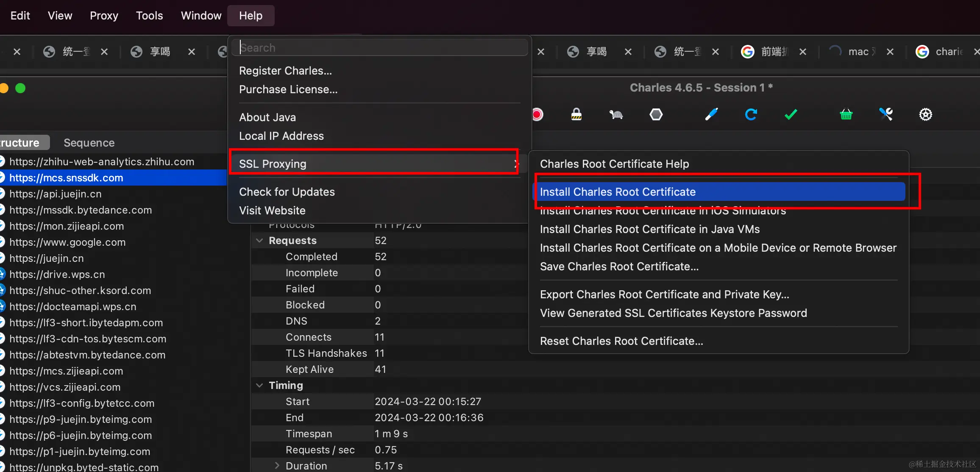Select https://mssdk.bytedance.com host
Viewport: 980px width, 472px height.
[81, 210]
